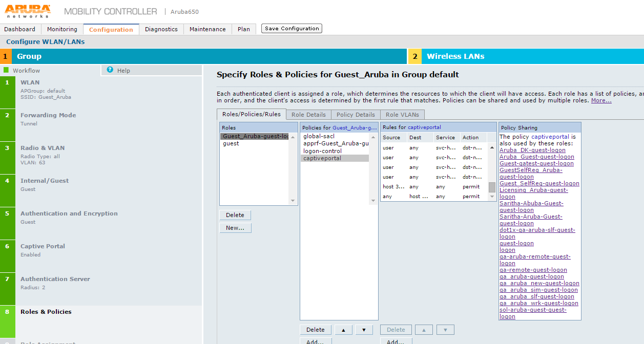This screenshot has height=344, width=644.
Task: Select the captiveportal policy
Action: point(335,158)
